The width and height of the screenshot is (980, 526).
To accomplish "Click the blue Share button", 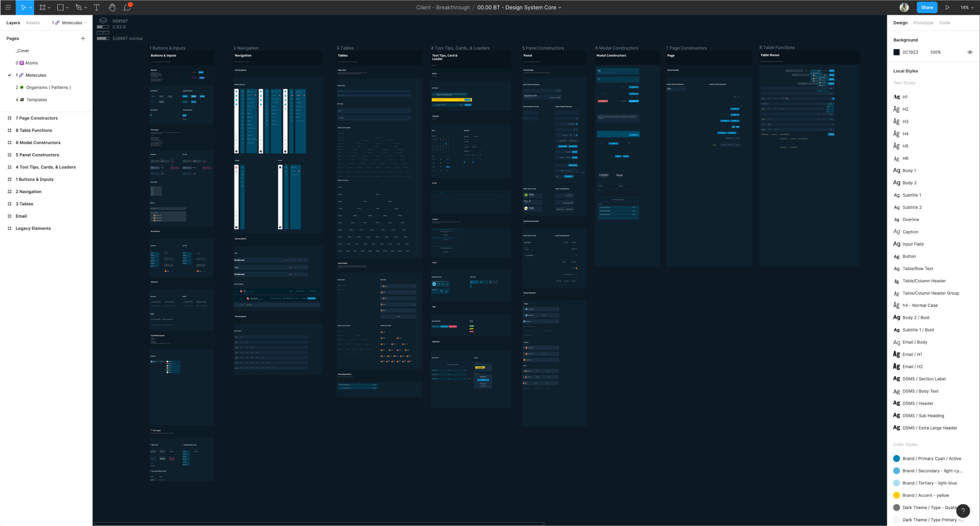I will tap(927, 7).
